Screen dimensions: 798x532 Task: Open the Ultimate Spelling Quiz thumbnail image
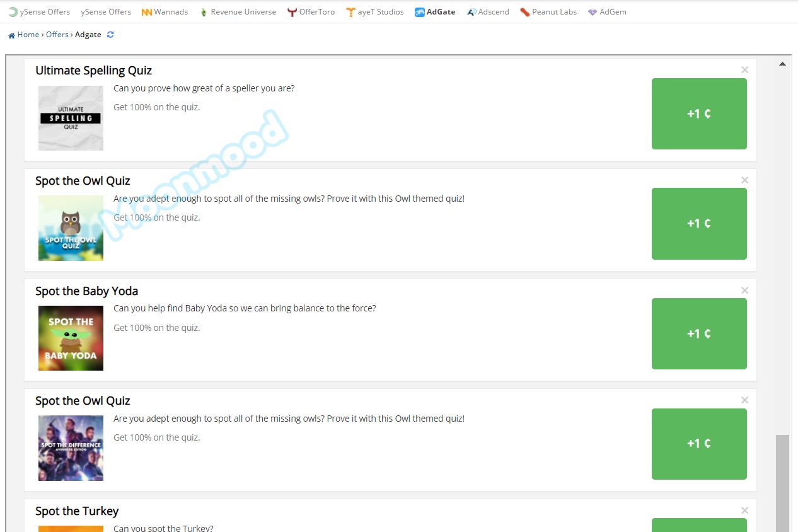[x=71, y=118]
